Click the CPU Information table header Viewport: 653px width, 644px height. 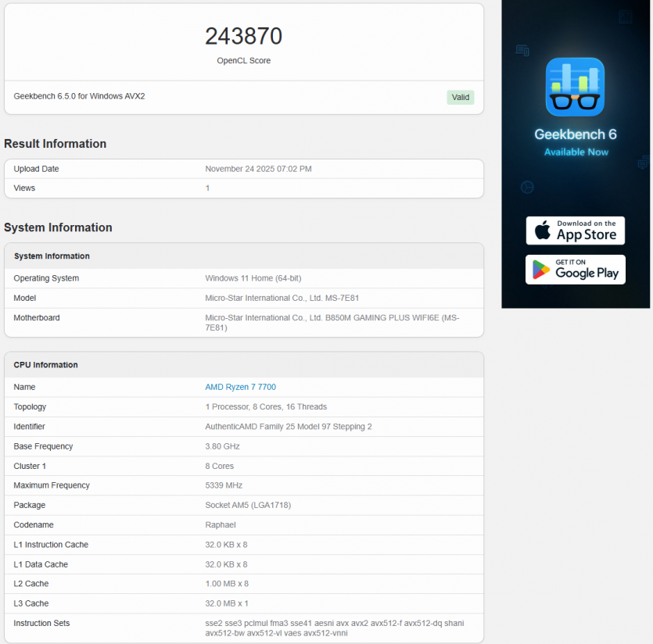45,365
